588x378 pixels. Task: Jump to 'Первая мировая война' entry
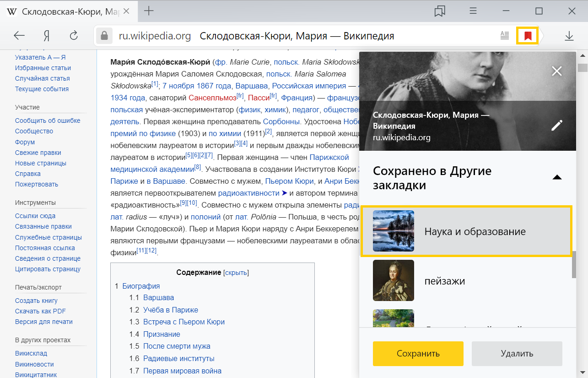(182, 371)
